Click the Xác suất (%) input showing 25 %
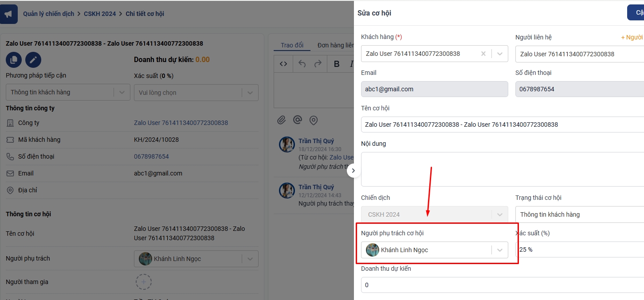 [x=580, y=249]
